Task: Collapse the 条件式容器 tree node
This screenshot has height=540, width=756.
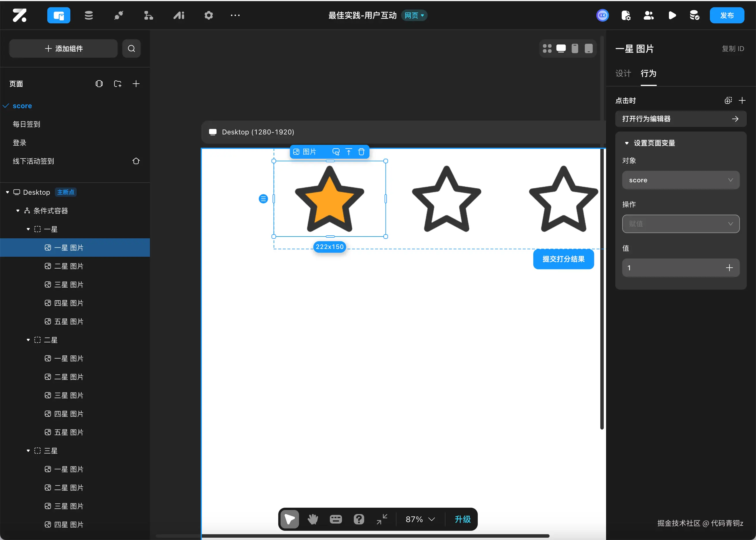Action: pos(18,211)
